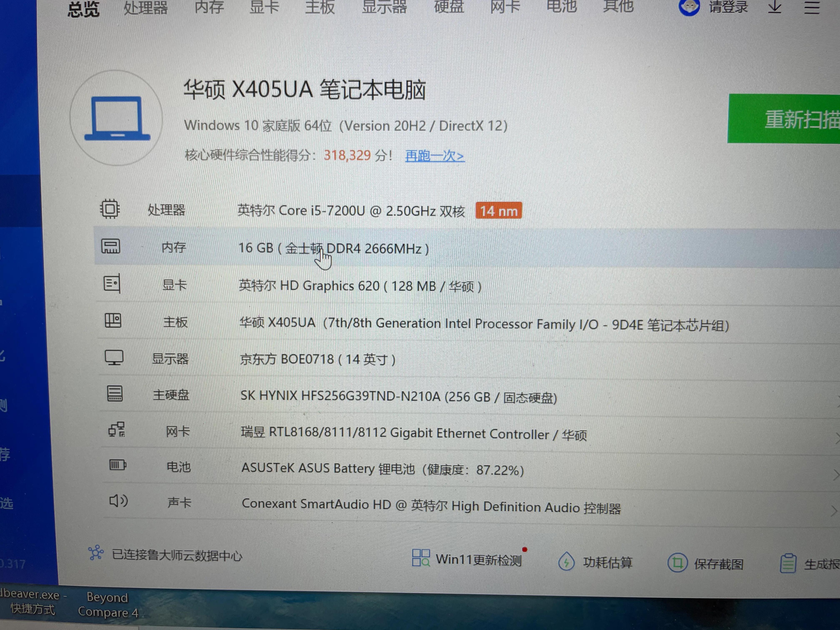This screenshot has height=630, width=840.
Task: Open Beyond Compare 4 from the taskbar
Action: click(x=107, y=605)
